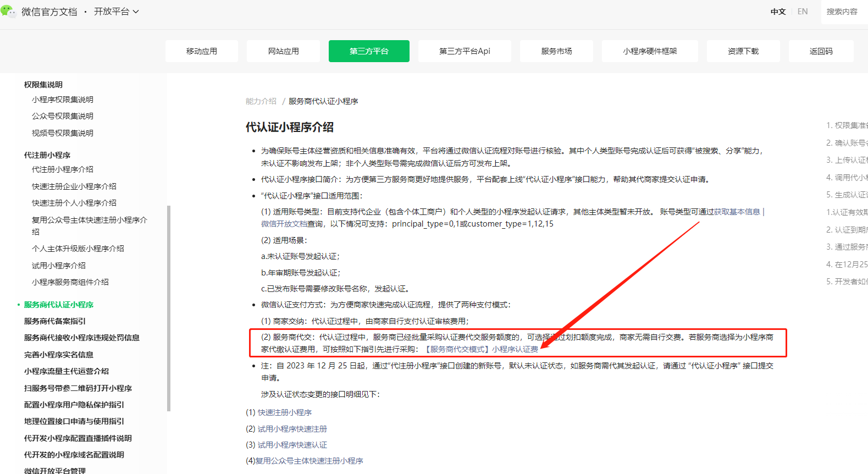Image resolution: width=868 pixels, height=474 pixels.
Task: Jump to outline item 2. 认证到期
Action: point(847,229)
